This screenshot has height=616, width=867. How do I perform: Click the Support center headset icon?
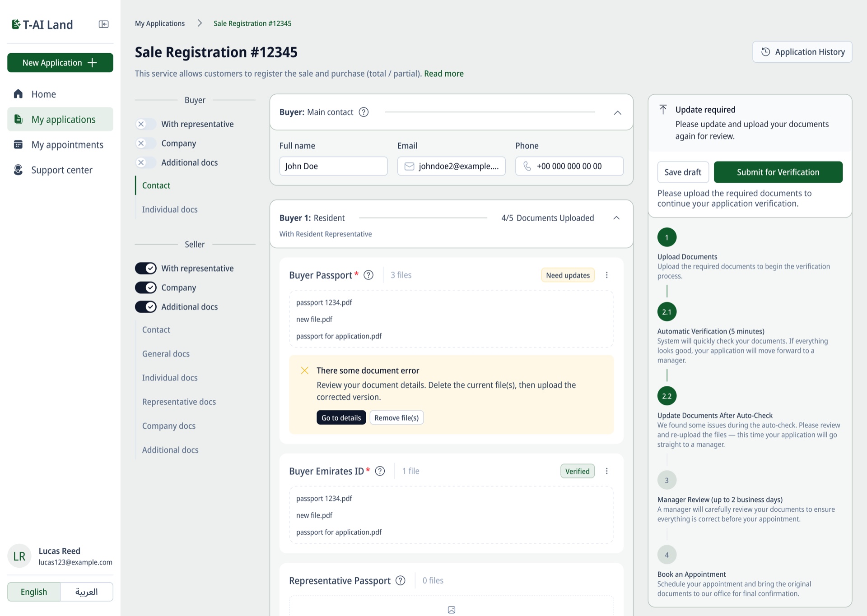tap(18, 170)
